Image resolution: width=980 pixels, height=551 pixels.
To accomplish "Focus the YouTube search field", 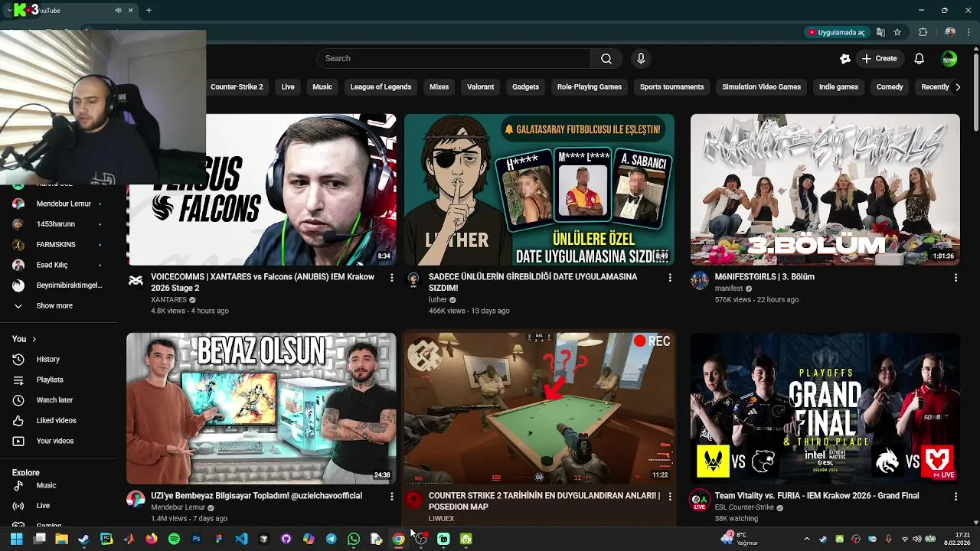I will [x=453, y=58].
